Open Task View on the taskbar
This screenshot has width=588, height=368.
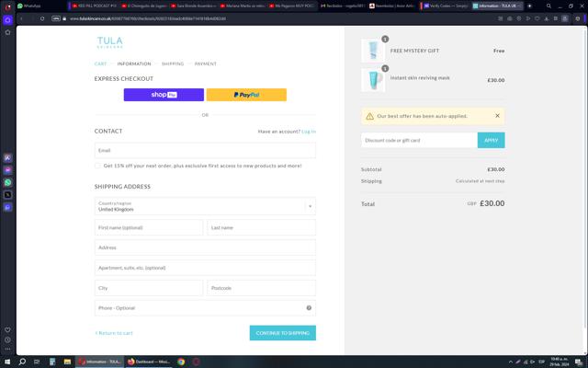tap(37, 362)
